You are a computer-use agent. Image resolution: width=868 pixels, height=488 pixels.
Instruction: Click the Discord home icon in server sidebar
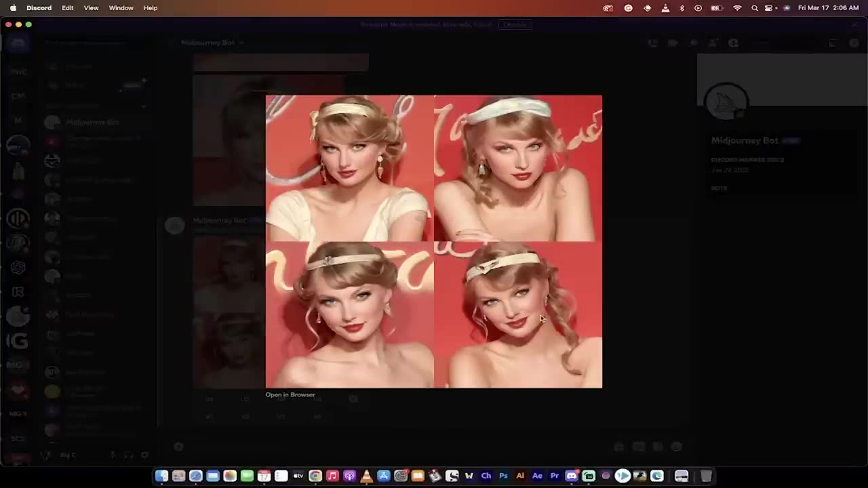pos(18,43)
